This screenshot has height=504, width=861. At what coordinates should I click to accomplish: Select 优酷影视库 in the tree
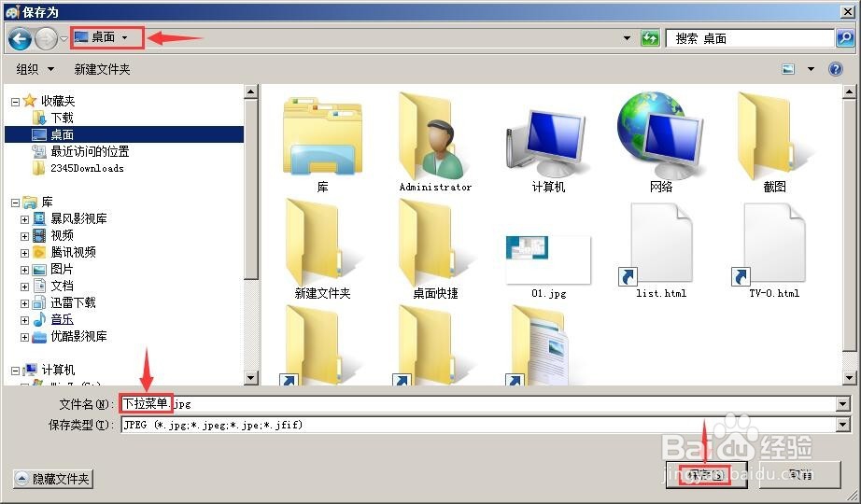(78, 336)
